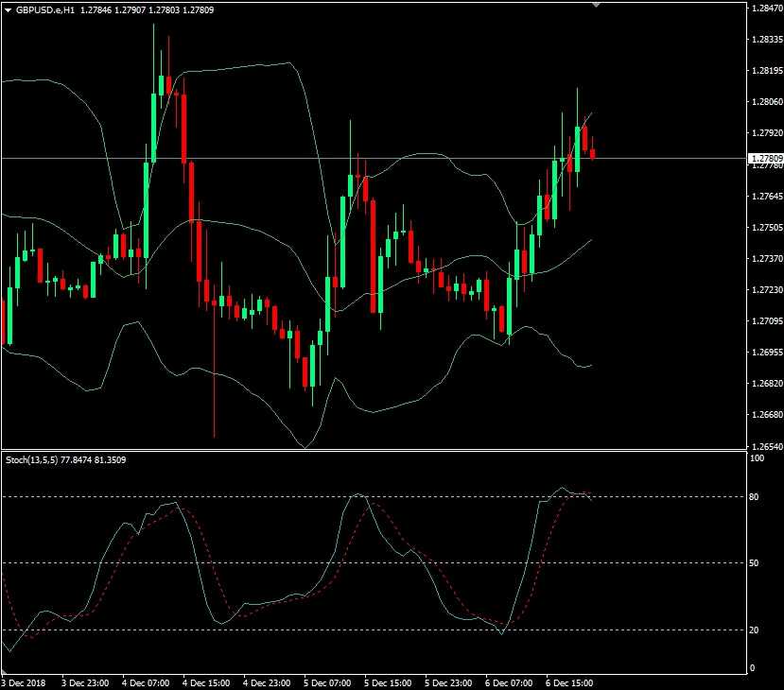Click the GBPUSD.e,H1 symbol title
Screen dimensions: 784x690
pos(44,9)
